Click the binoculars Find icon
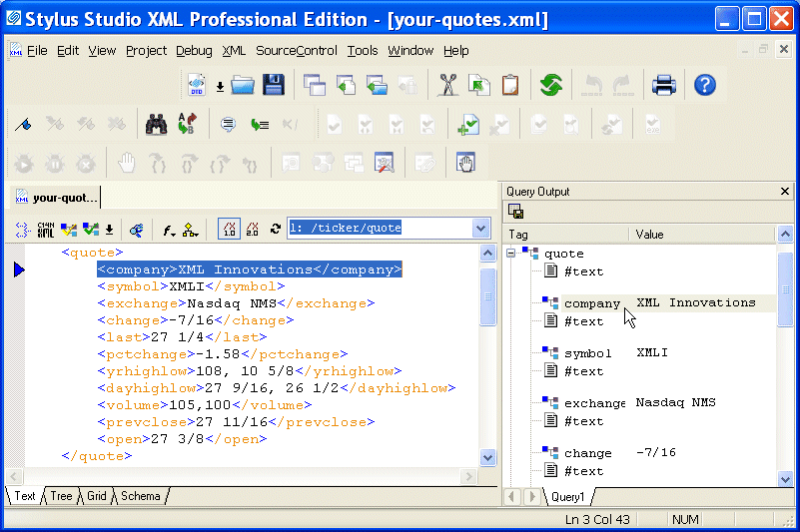This screenshot has height=532, width=800. (x=156, y=125)
